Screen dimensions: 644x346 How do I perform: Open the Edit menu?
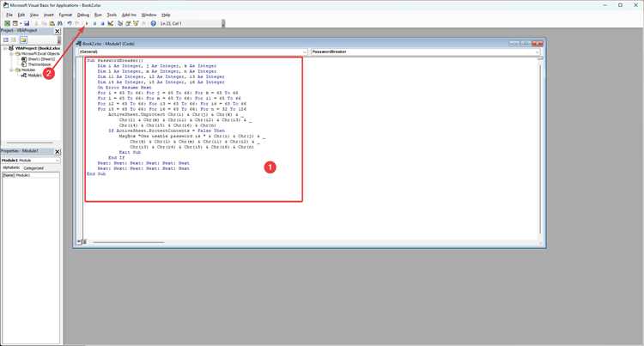click(21, 15)
